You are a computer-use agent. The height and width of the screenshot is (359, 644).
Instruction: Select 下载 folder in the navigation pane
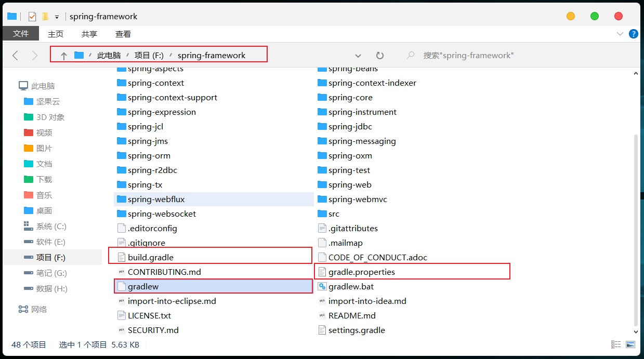tap(44, 179)
